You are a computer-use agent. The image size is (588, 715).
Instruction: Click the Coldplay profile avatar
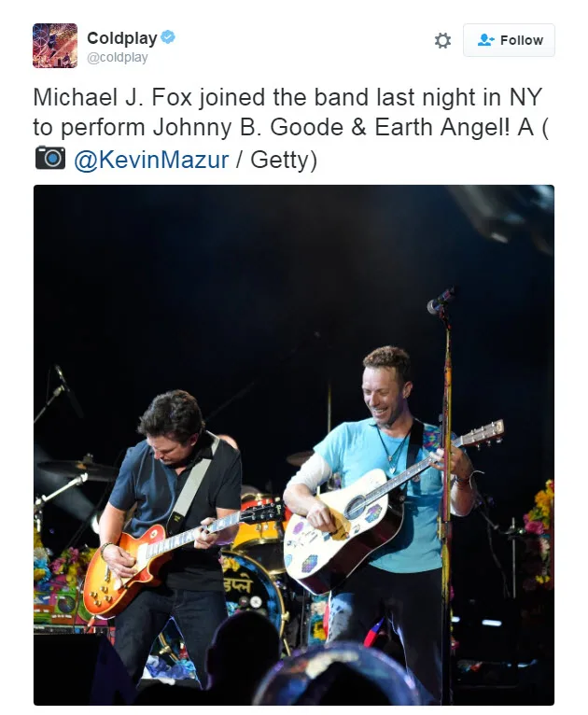(x=55, y=46)
